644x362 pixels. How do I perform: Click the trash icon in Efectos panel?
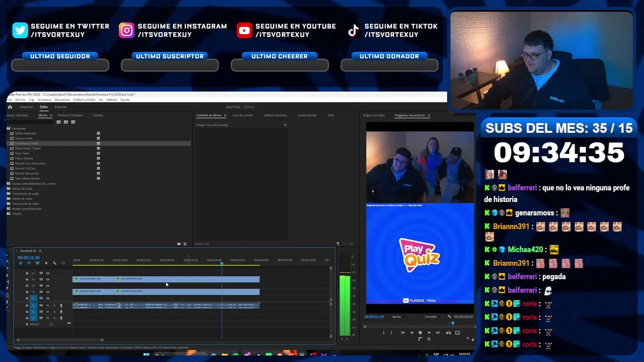185,244
